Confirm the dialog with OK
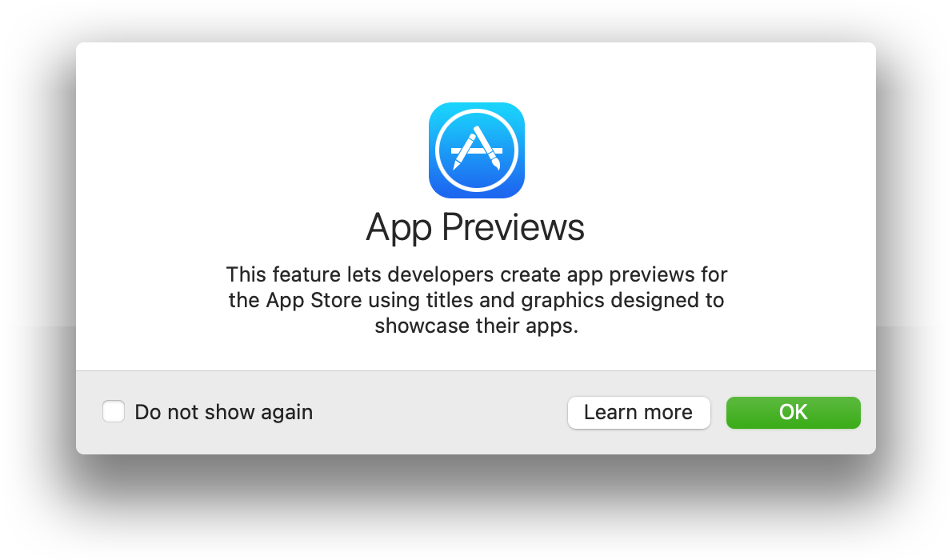 pyautogui.click(x=793, y=413)
